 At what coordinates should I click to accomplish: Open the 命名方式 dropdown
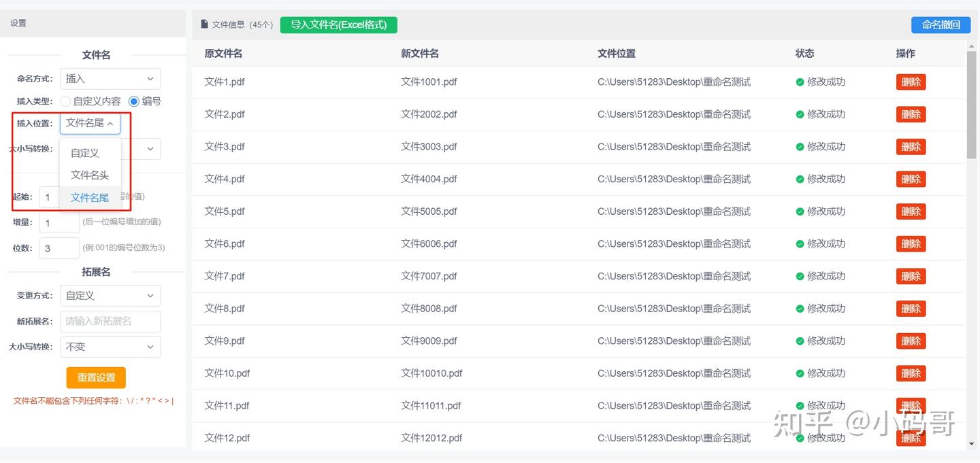click(110, 79)
